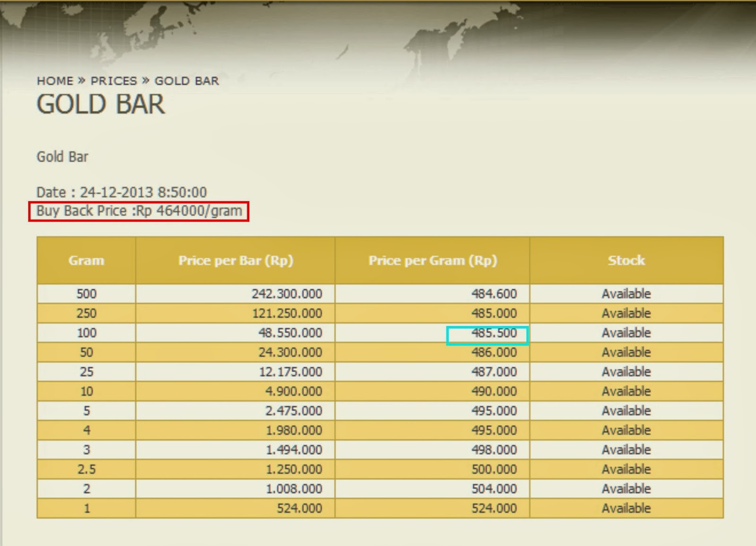Click Available in the 100 gram row
756x546 pixels.
627,333
